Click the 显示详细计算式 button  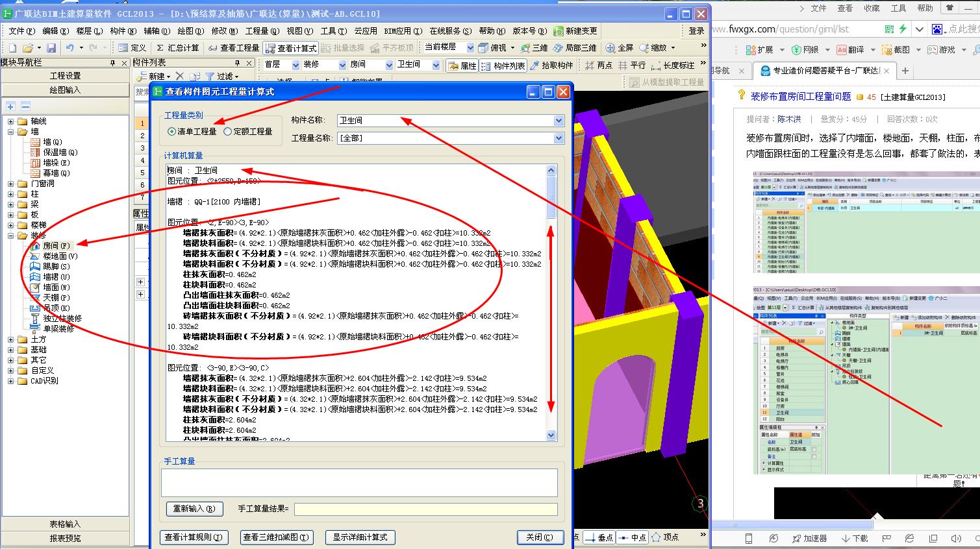point(360,537)
